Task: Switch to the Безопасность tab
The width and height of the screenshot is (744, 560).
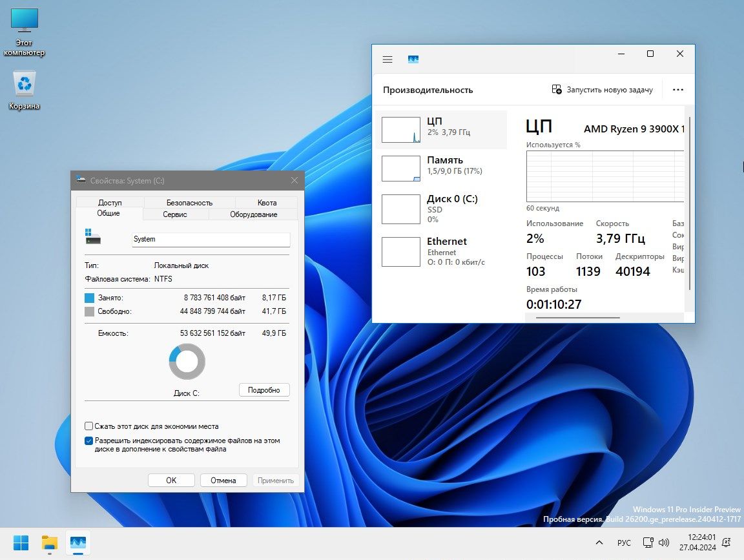Action: (189, 203)
